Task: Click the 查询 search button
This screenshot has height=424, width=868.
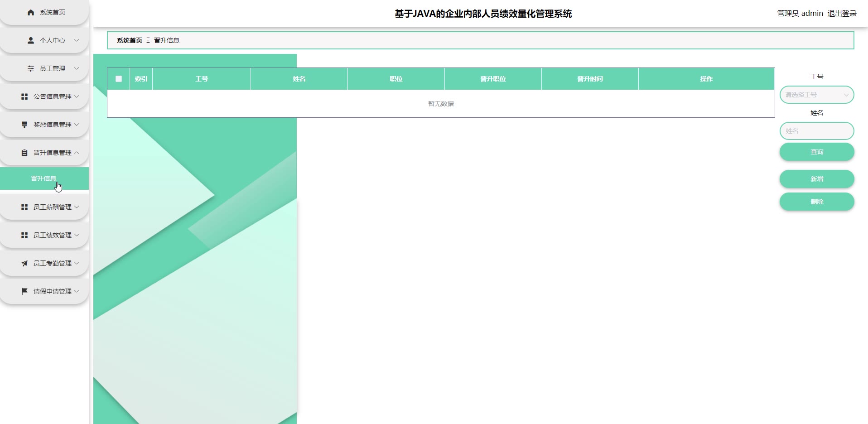Action: click(x=817, y=152)
